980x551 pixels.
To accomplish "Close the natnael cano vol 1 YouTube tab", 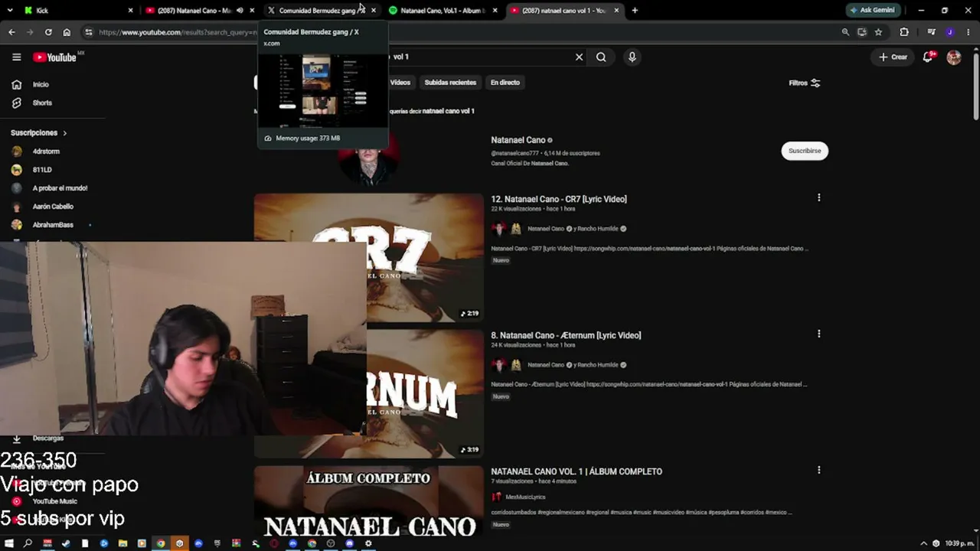I will coord(616,11).
